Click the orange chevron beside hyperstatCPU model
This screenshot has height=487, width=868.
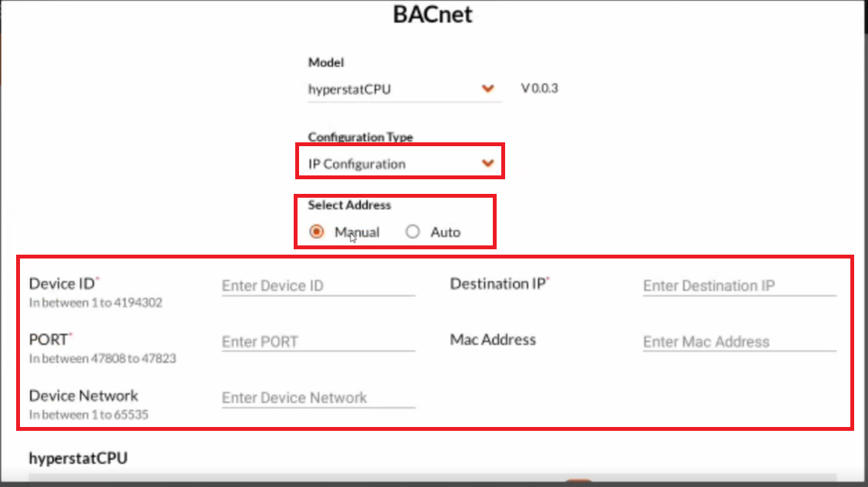(487, 88)
